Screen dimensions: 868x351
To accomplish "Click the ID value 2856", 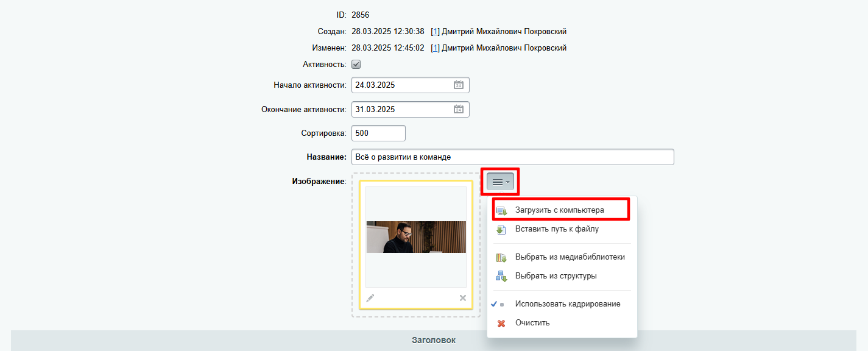I will tap(361, 15).
